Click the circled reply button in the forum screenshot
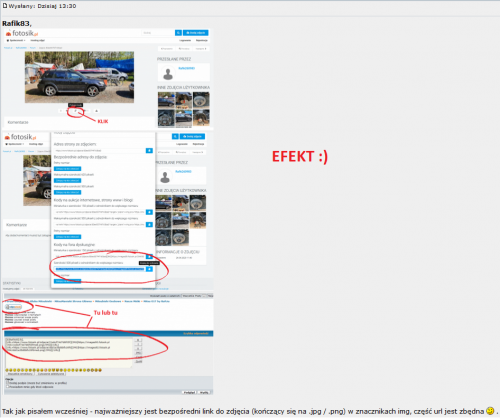 tap(14, 307)
